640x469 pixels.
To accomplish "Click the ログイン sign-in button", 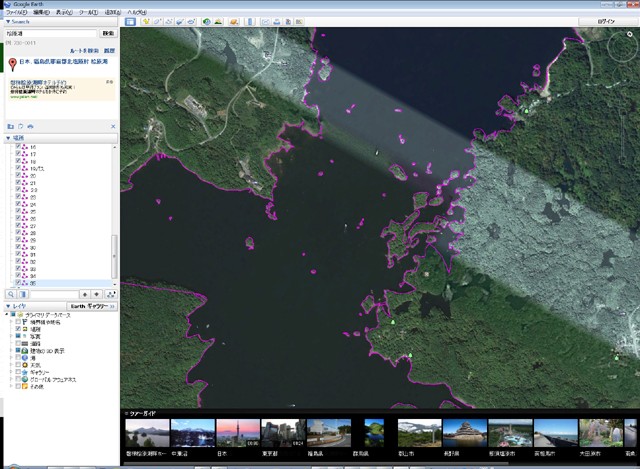I will pos(607,20).
